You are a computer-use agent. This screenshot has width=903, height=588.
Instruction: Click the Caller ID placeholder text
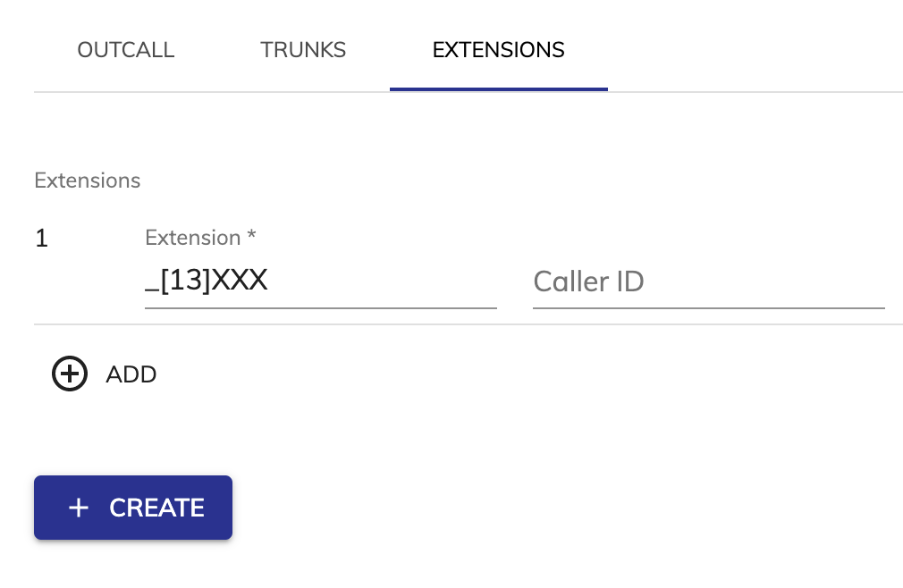pyautogui.click(x=588, y=281)
